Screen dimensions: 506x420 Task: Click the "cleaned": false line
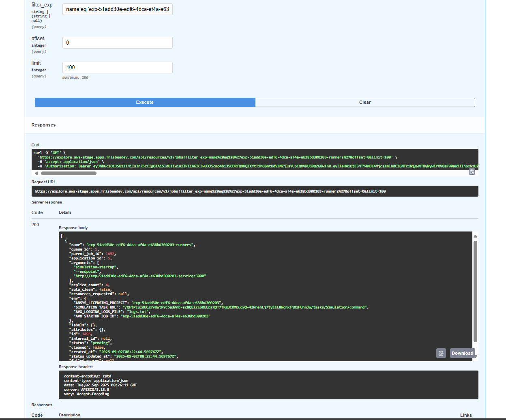pos(88,347)
